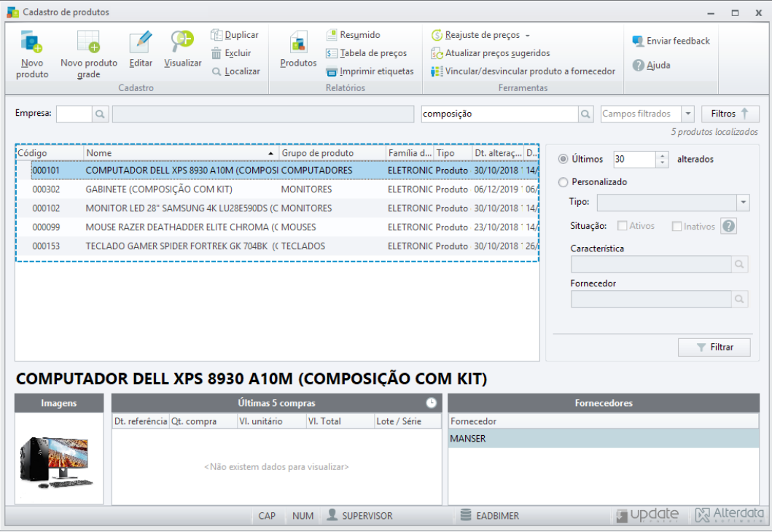Click the Código column header
The image size is (772, 532).
pos(50,153)
